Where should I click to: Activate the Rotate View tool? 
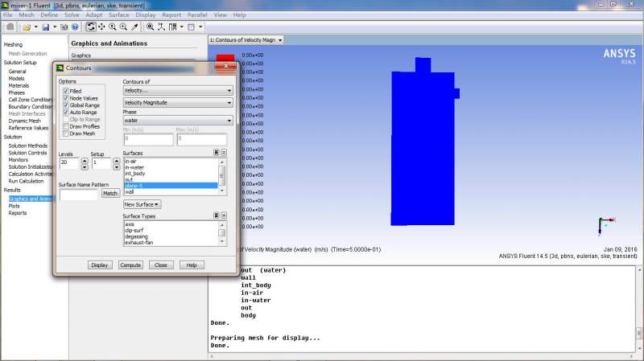tap(91, 27)
